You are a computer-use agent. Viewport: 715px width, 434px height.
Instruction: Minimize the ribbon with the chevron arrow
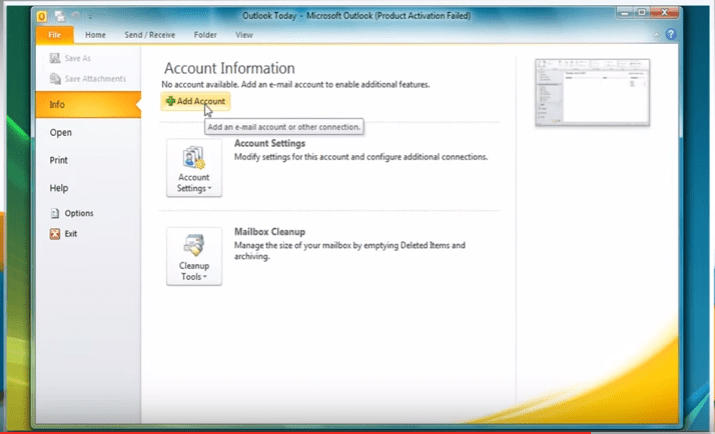click(x=656, y=35)
